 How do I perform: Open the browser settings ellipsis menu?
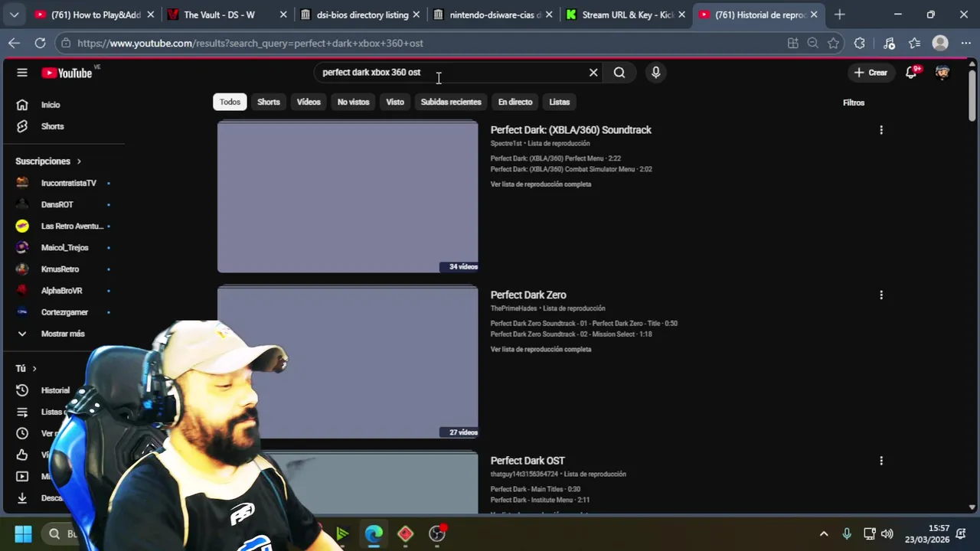[966, 44]
